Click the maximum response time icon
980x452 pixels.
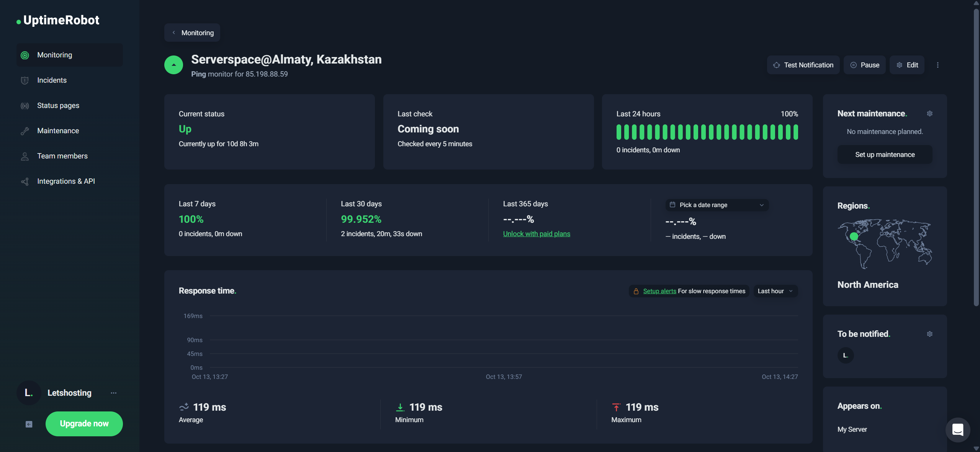tap(616, 407)
